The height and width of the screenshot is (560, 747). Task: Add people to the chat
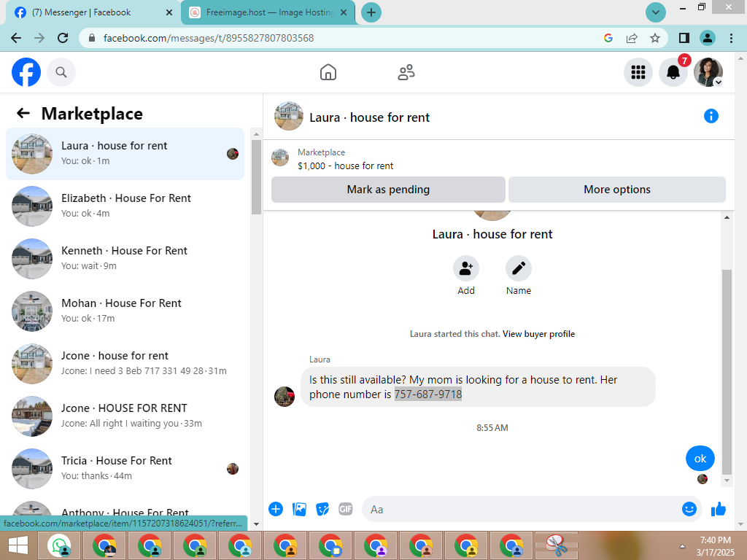(x=466, y=269)
